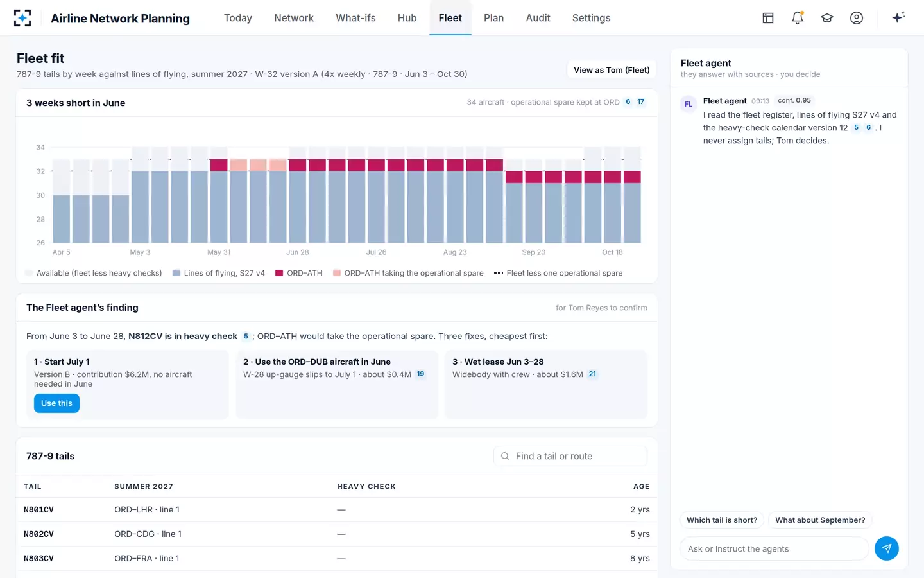Toggle the sparkle AI agents icon

pos(898,17)
